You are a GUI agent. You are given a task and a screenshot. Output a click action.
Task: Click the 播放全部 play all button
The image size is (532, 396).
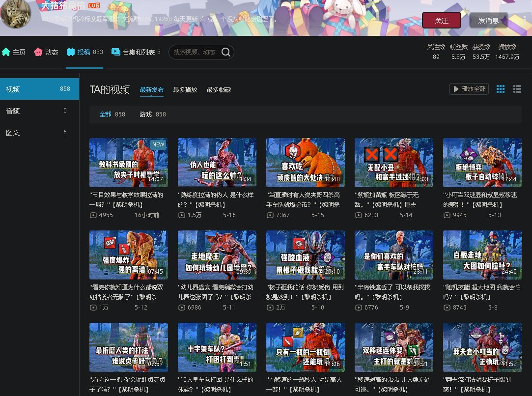469,89
